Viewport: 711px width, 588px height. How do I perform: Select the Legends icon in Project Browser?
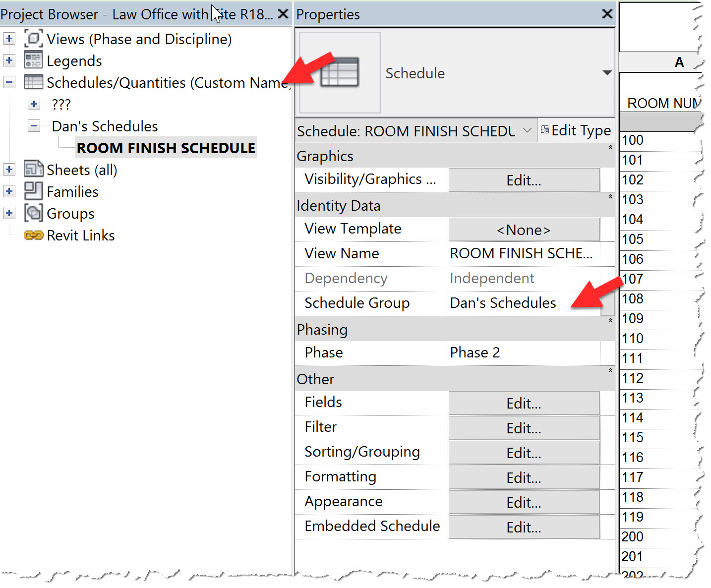[33, 60]
